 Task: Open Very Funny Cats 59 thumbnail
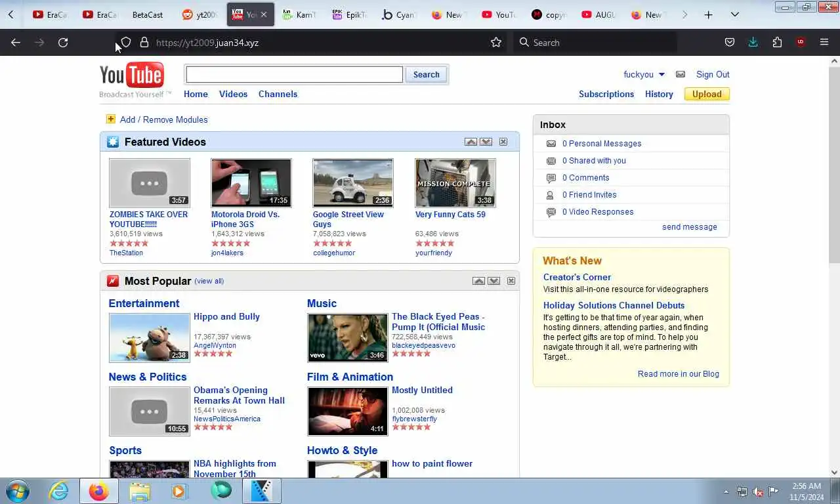click(455, 183)
